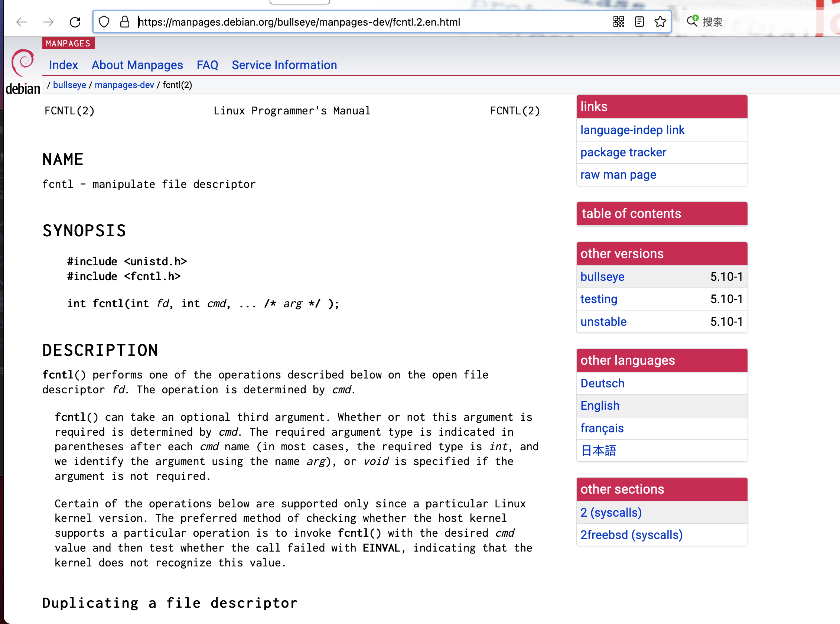
Task: View the raw man page
Action: pyautogui.click(x=618, y=175)
